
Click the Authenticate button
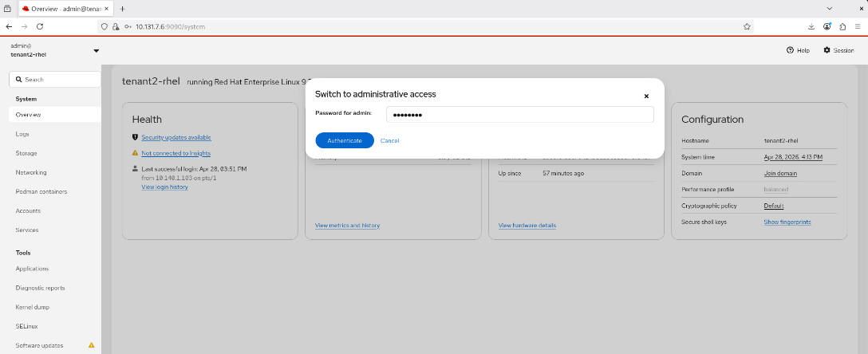pyautogui.click(x=345, y=140)
